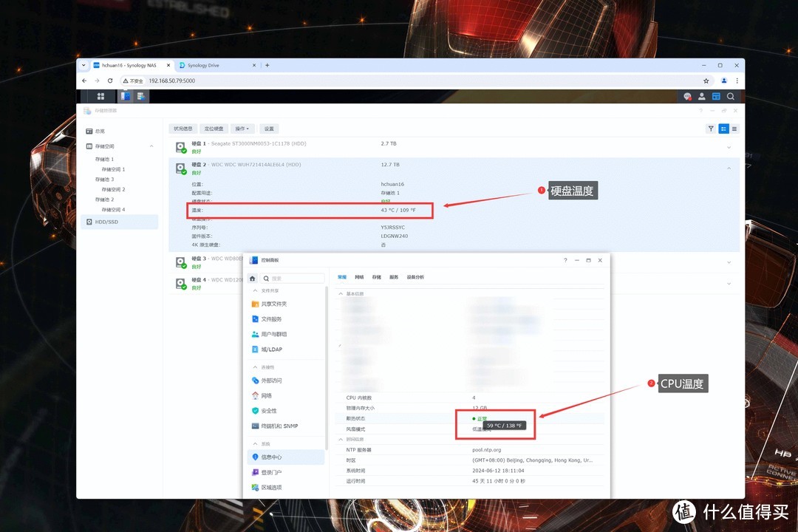Viewport: 798px width, 532px height.
Task: Open the browser three-dot menu
Action: coord(737,81)
